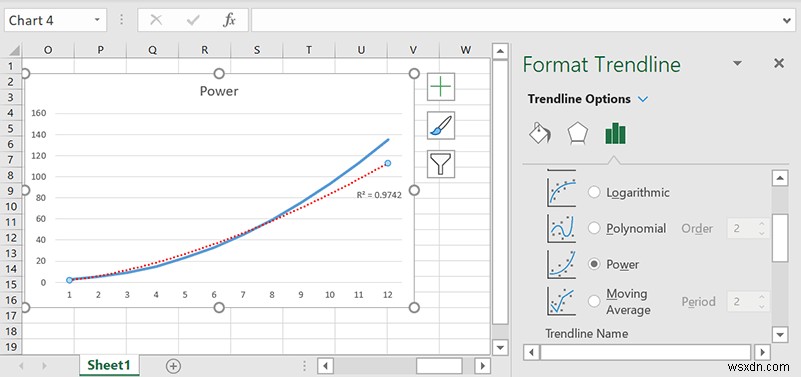Click the Power trendline preview icon
This screenshot has height=377, width=801.
pyautogui.click(x=561, y=264)
